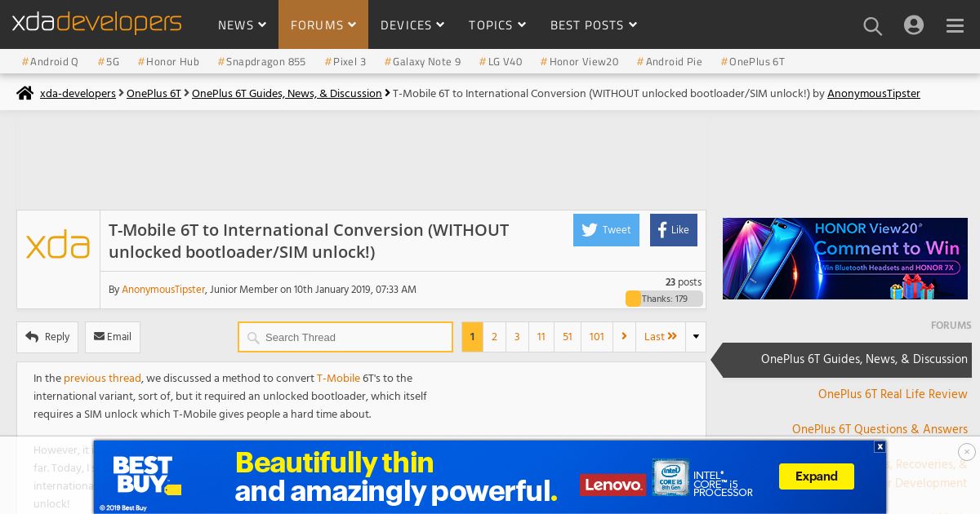This screenshot has height=514, width=980.
Task: Reply to the thread
Action: point(47,337)
